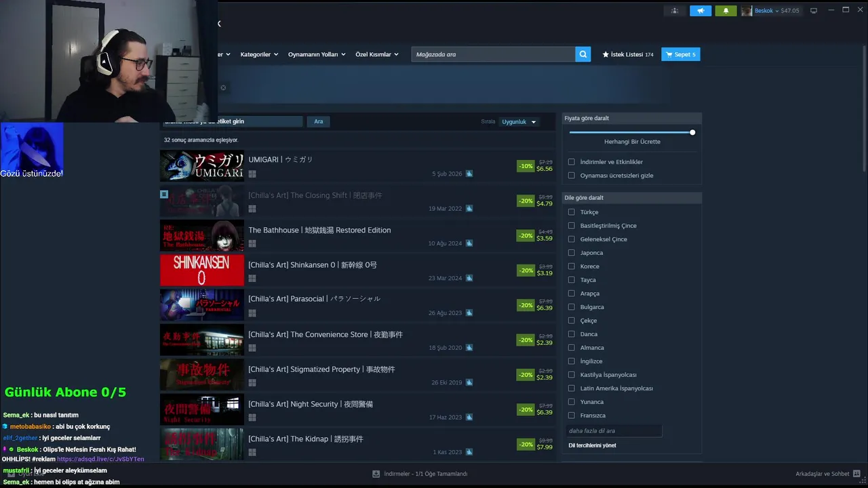868x488 pixels.
Task: Click the magnifier search button in store bar
Action: point(583,54)
